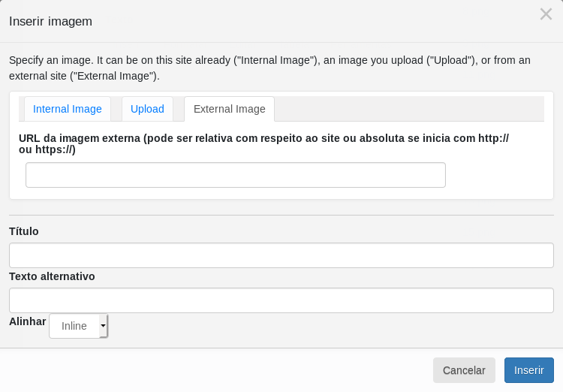Click the Inserir imagem dialog title
563x392 pixels.
50,21
